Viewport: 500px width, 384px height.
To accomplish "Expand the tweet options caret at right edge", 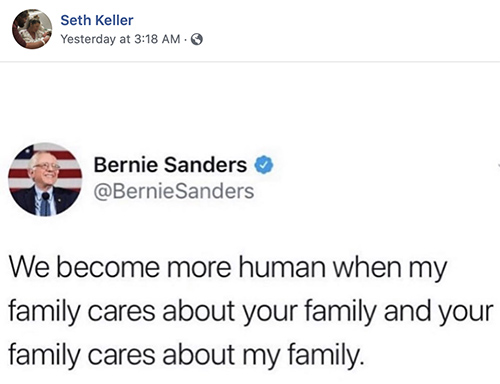I will 498,165.
